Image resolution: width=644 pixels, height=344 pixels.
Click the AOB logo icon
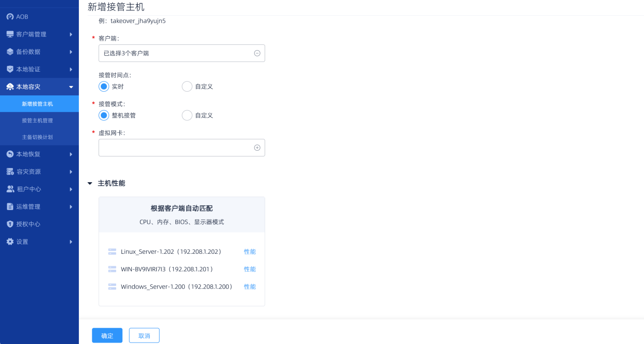pyautogui.click(x=10, y=17)
